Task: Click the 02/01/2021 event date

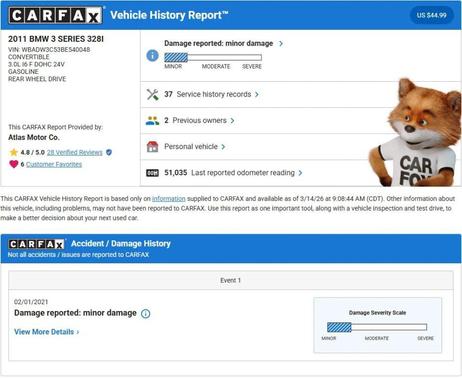Action: pos(31,302)
